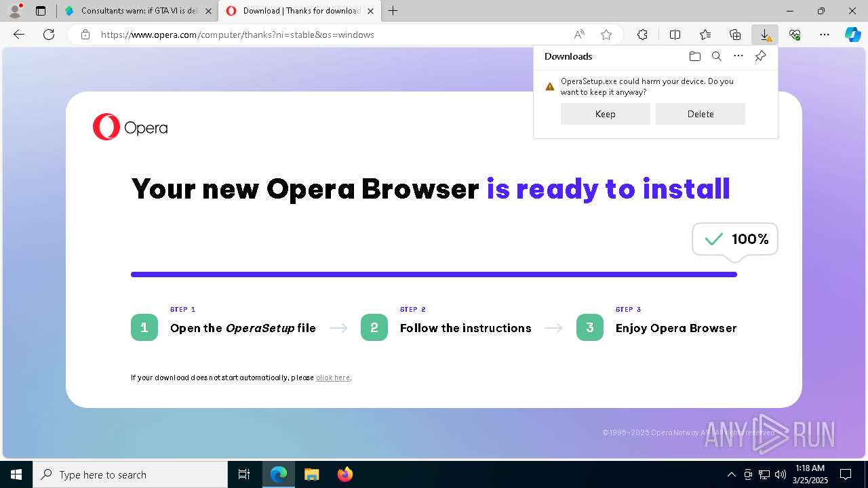Viewport: 868px width, 488px height.
Task: Click 'Follow the instructions' step text
Action: 465,328
